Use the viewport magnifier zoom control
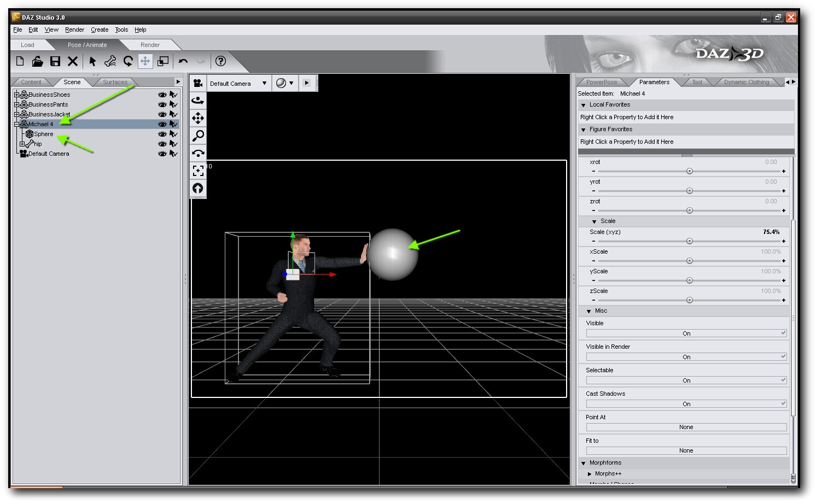Viewport: 816px width, 504px height. click(x=198, y=136)
